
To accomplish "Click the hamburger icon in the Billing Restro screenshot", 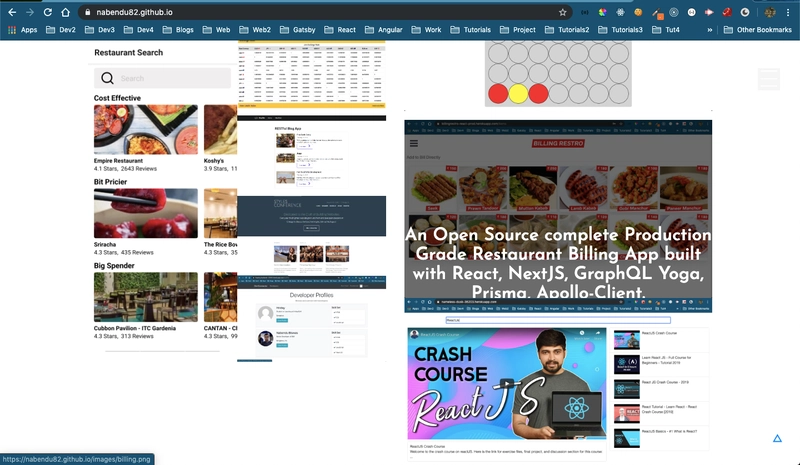I will (x=414, y=143).
